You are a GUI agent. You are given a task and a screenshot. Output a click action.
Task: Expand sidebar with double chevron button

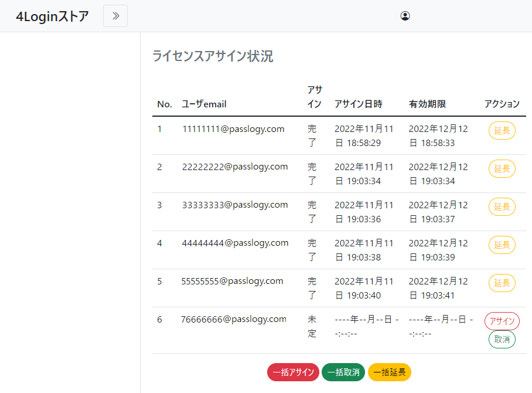tap(115, 16)
